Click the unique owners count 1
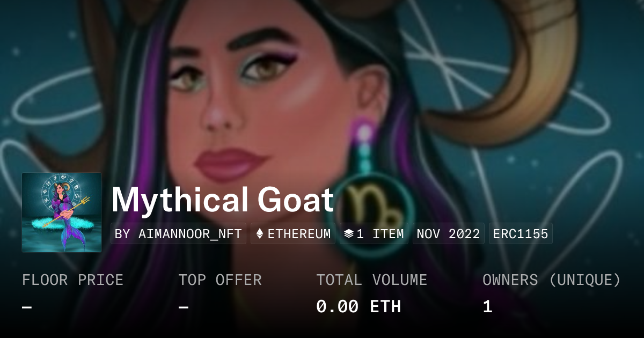 [487, 307]
